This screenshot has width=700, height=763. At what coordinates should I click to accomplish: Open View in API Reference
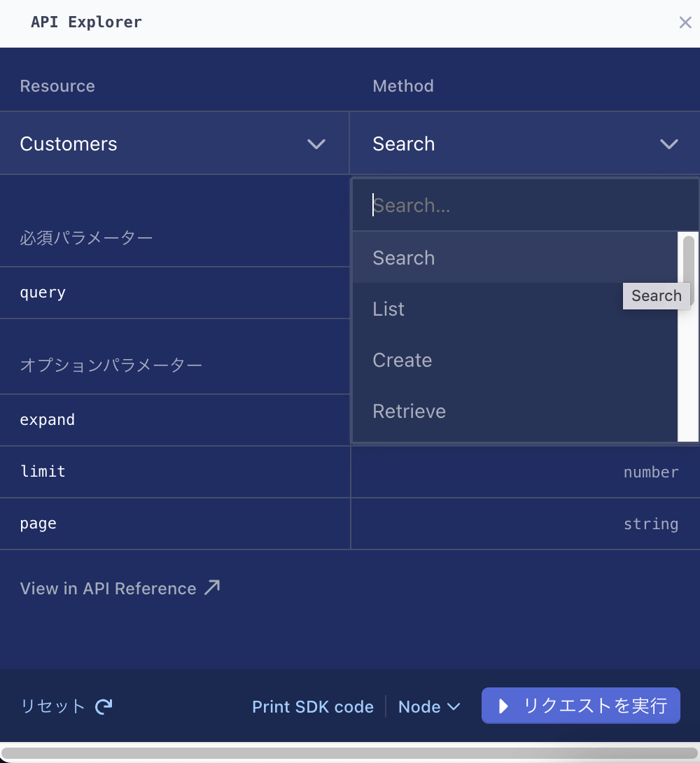coord(108,588)
